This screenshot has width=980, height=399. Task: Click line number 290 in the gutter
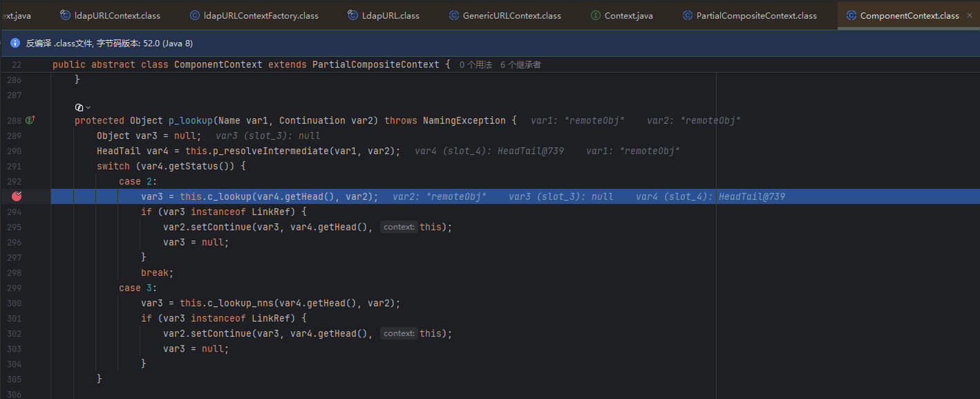[x=14, y=151]
